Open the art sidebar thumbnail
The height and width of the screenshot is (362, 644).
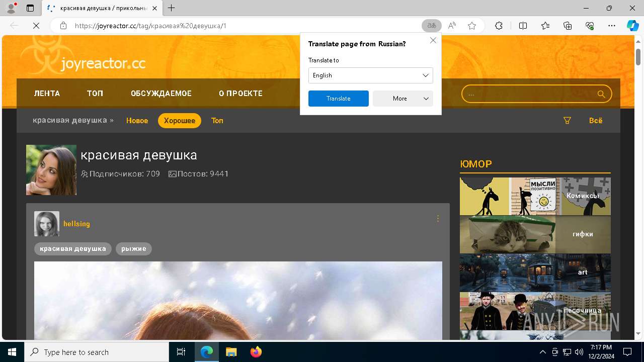(x=535, y=273)
